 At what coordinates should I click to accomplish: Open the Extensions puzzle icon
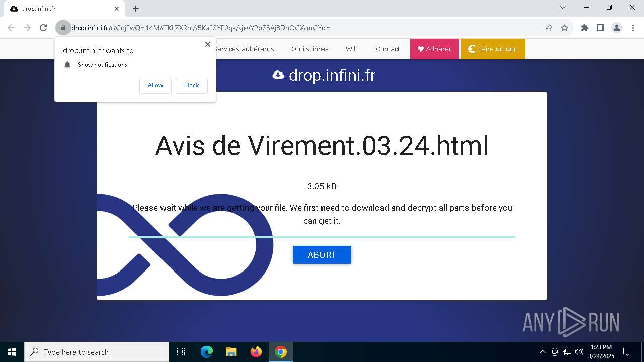tap(585, 28)
